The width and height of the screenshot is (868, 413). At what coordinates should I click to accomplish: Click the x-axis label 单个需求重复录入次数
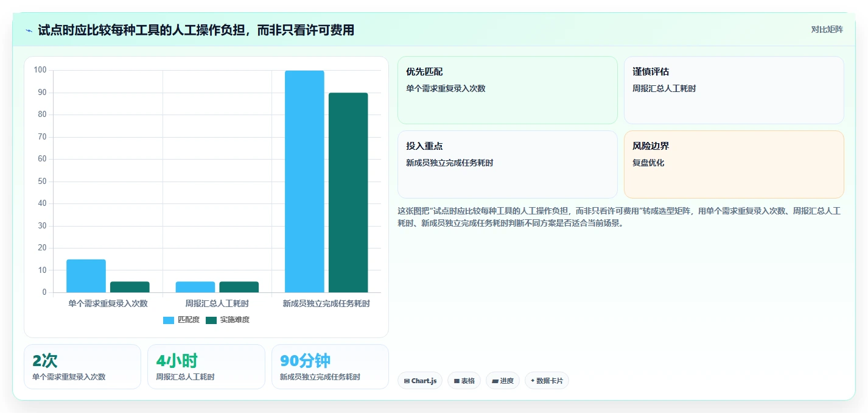(x=108, y=303)
